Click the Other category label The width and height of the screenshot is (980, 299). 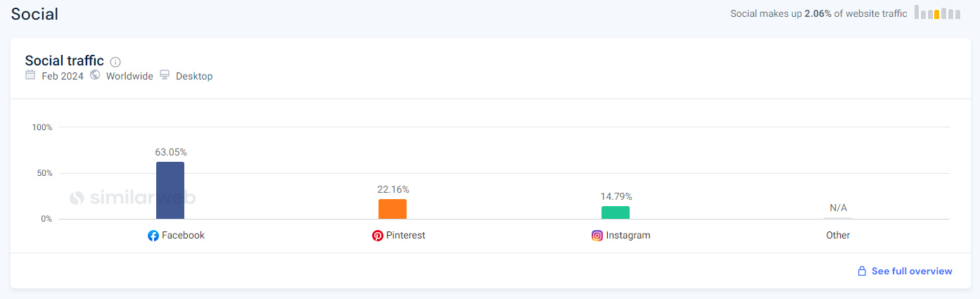pyautogui.click(x=838, y=236)
